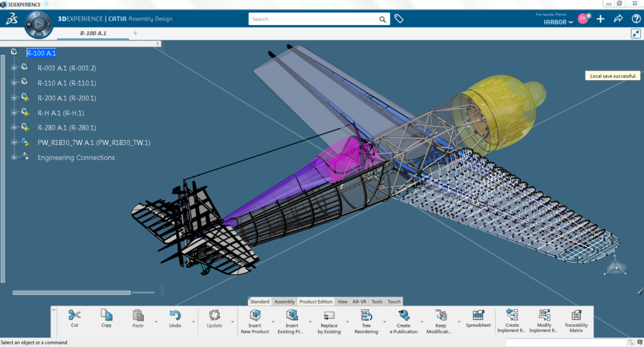The height and width of the screenshot is (347, 644).
Task: Click the robot 3D compass in viewport
Action: pos(616,266)
